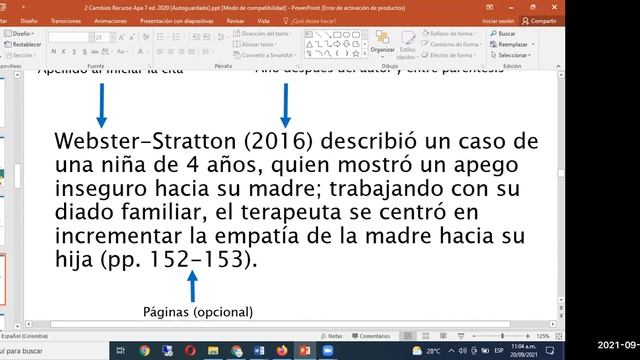Toggle italic (K) formatting
The image size is (640, 360).
point(64,52)
